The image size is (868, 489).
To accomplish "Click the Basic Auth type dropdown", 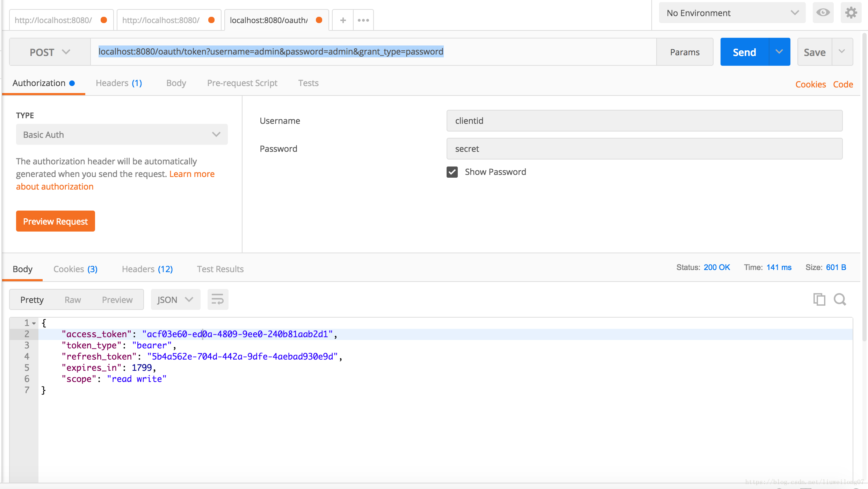I will point(122,134).
